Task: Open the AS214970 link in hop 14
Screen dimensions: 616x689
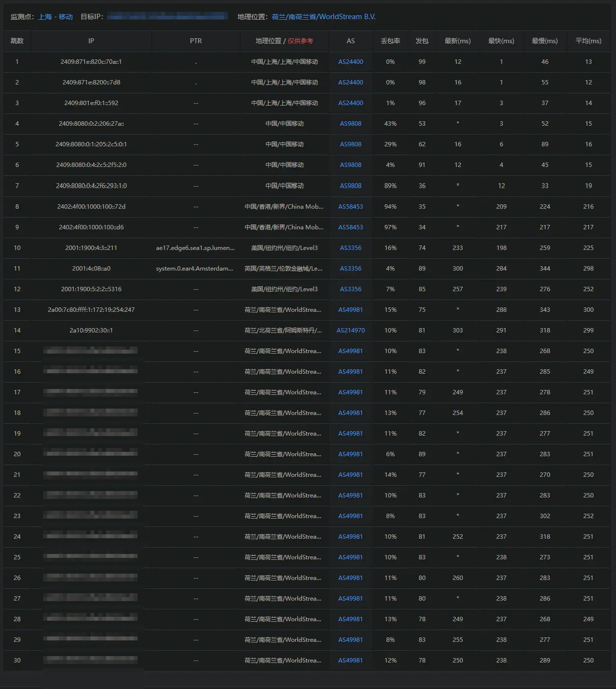Action: 350,331
